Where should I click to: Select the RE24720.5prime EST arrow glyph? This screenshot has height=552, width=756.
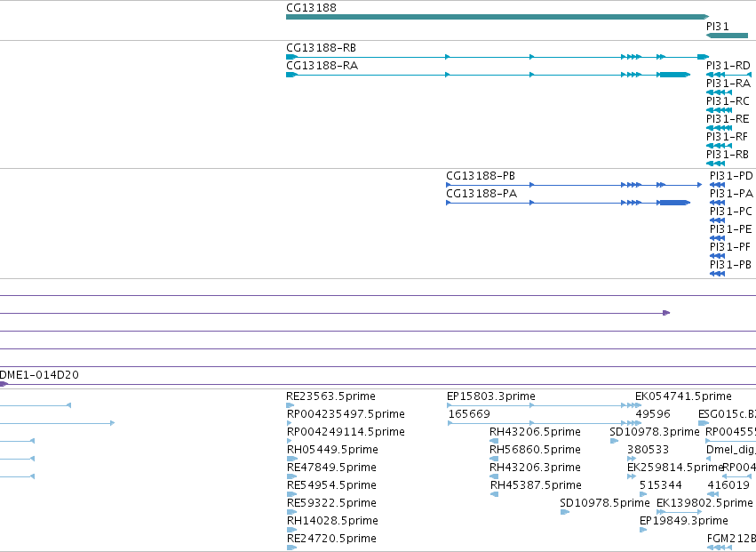click(x=291, y=548)
